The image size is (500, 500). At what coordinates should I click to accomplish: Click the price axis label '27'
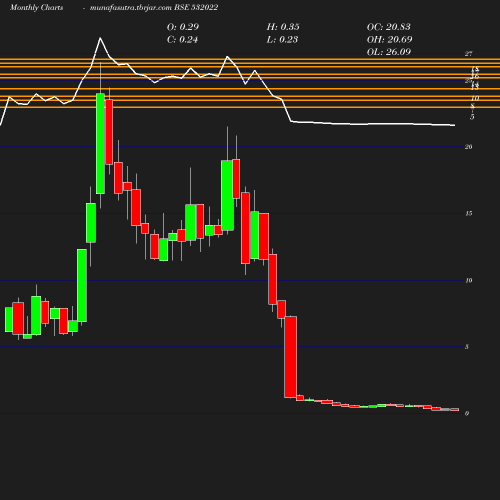click(x=468, y=54)
